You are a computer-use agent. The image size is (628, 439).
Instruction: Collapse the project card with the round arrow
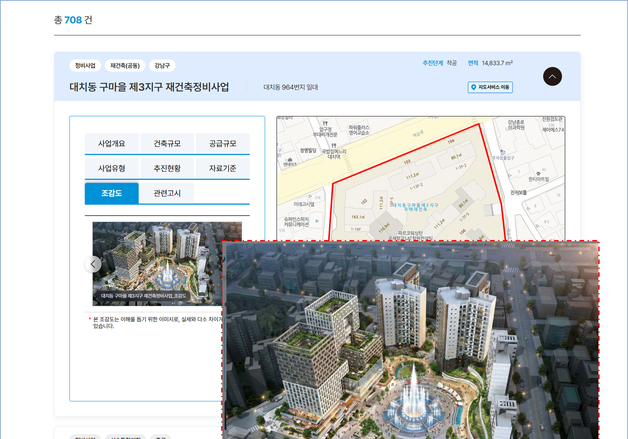pos(552,77)
